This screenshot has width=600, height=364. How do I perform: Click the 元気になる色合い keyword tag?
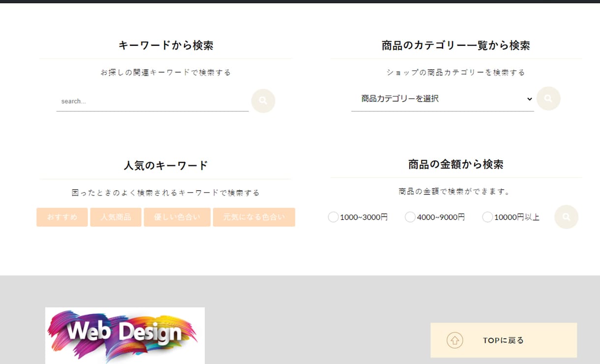(254, 217)
